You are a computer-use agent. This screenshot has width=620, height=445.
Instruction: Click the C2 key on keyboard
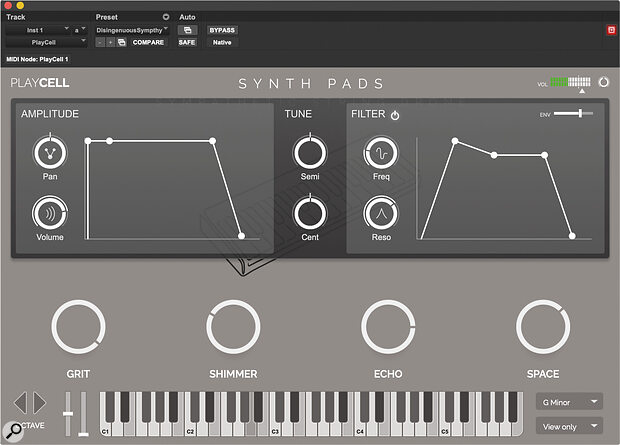[190, 429]
